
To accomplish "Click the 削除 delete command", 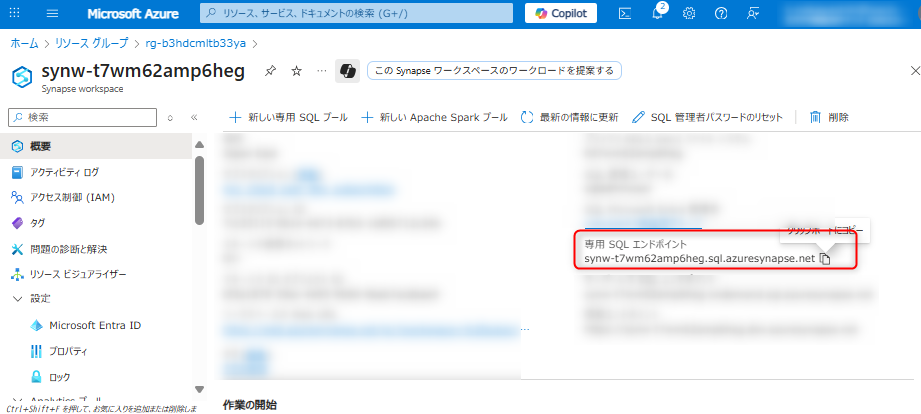I will (829, 117).
